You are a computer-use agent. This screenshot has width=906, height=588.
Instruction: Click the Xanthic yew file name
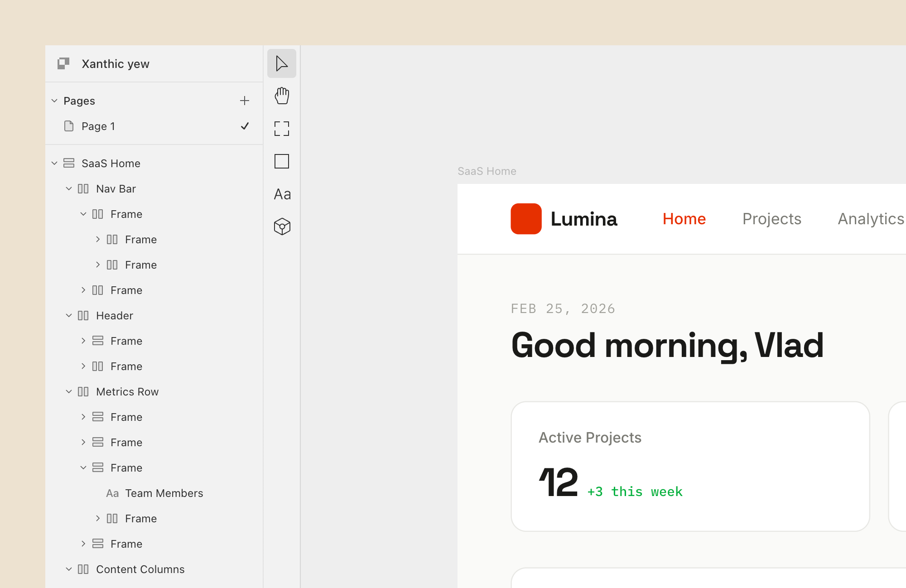click(115, 64)
